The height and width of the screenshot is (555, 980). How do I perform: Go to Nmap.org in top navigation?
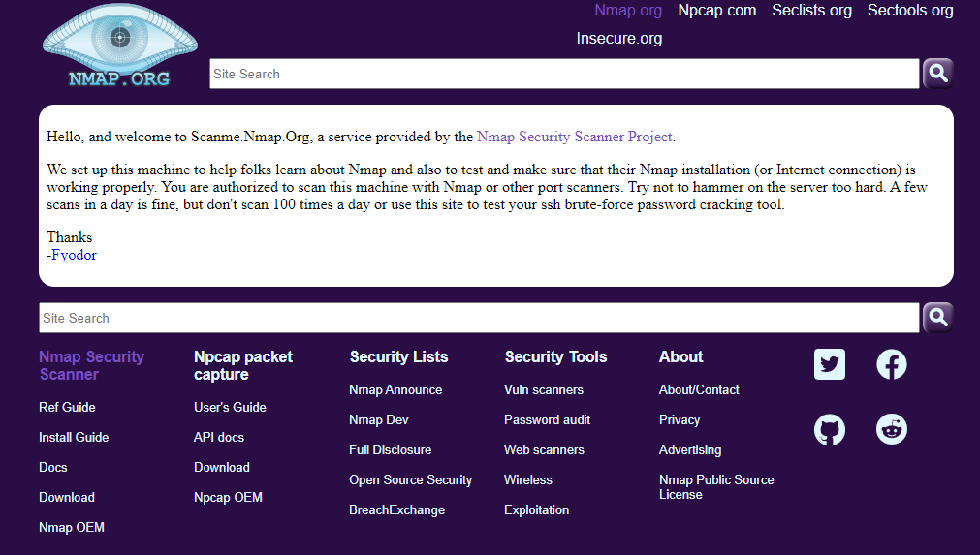pyautogui.click(x=628, y=11)
